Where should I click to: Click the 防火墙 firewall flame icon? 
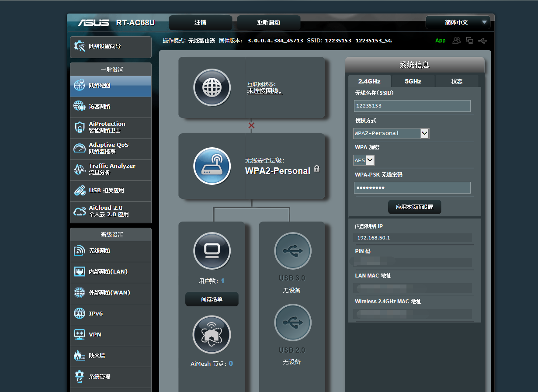[79, 355]
